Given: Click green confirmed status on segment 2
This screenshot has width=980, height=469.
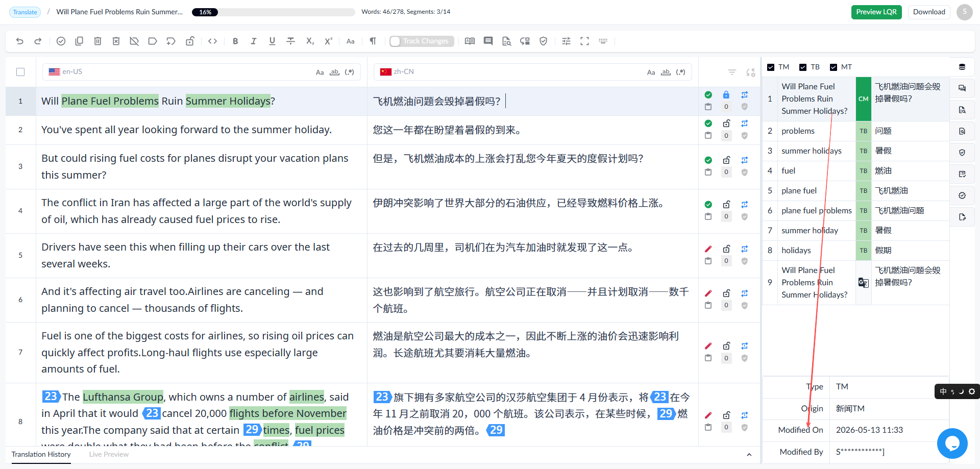Looking at the screenshot, I should [x=708, y=124].
